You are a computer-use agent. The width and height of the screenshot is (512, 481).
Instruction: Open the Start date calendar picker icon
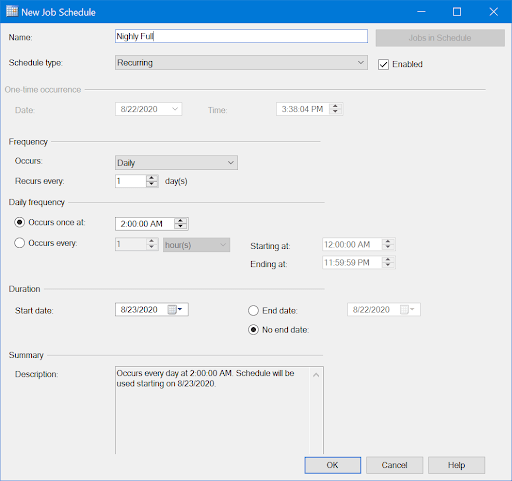(x=175, y=310)
